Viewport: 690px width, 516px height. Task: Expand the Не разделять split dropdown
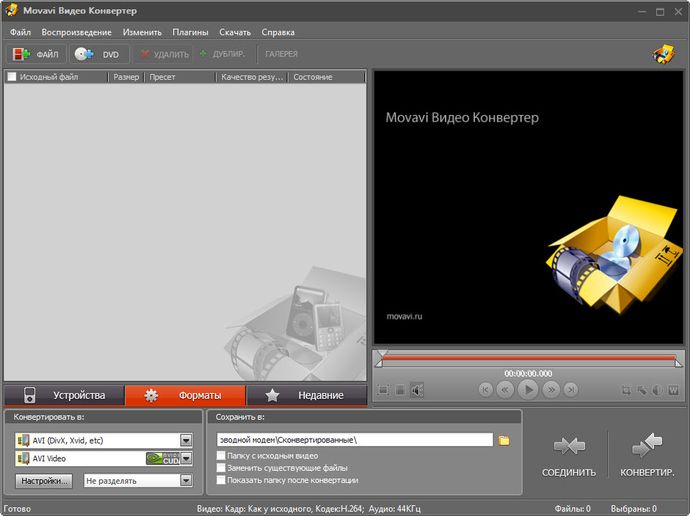click(x=186, y=480)
